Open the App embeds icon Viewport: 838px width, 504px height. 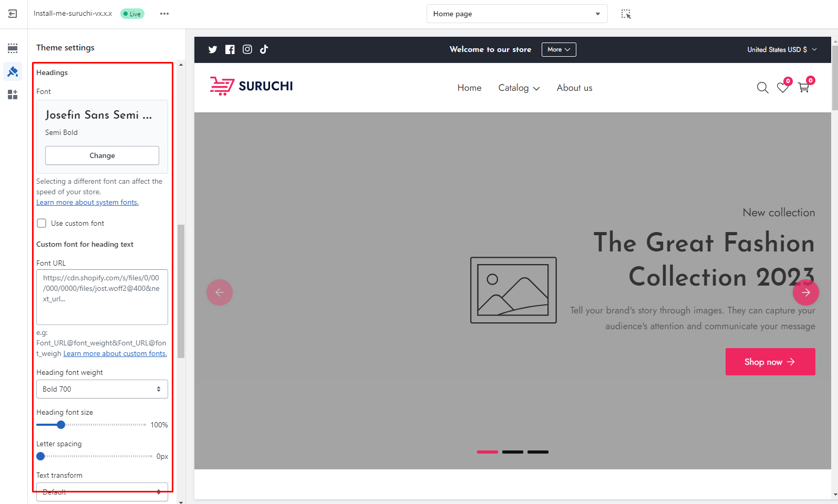click(13, 94)
